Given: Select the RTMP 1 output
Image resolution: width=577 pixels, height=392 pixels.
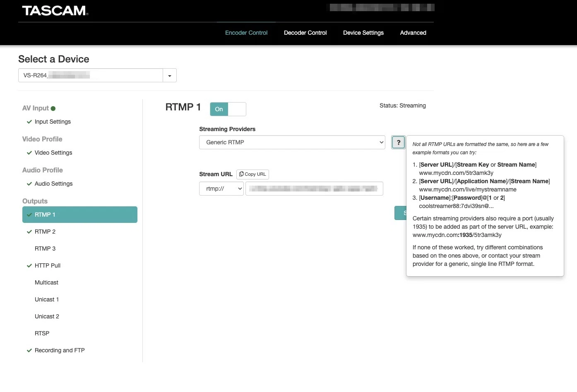Looking at the screenshot, I should pyautogui.click(x=80, y=215).
